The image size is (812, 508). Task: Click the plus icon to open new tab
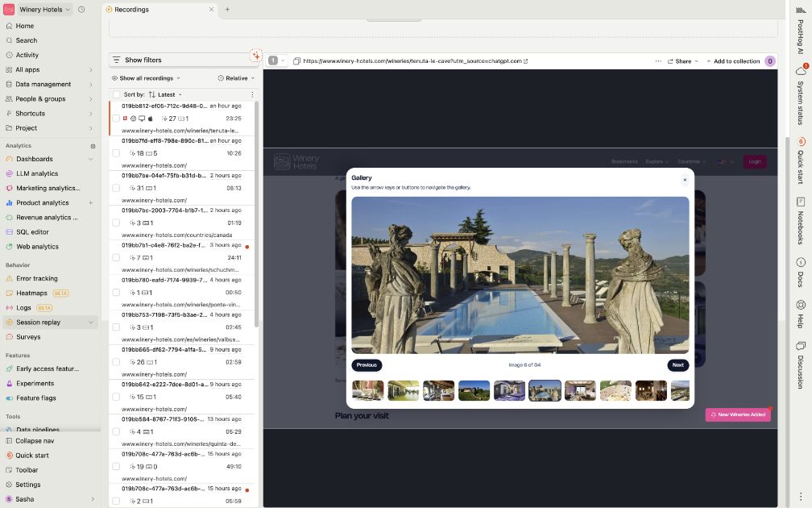click(227, 10)
